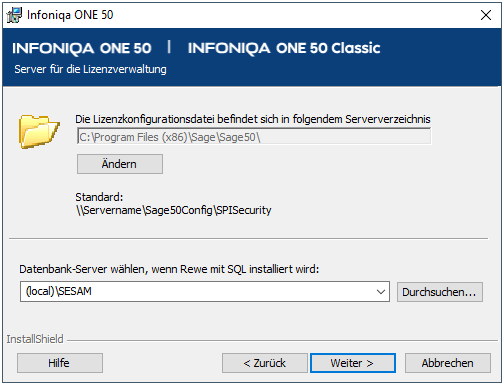Click Durchsuchen... to browse database servers
This screenshot has height=385, width=503.
click(439, 292)
